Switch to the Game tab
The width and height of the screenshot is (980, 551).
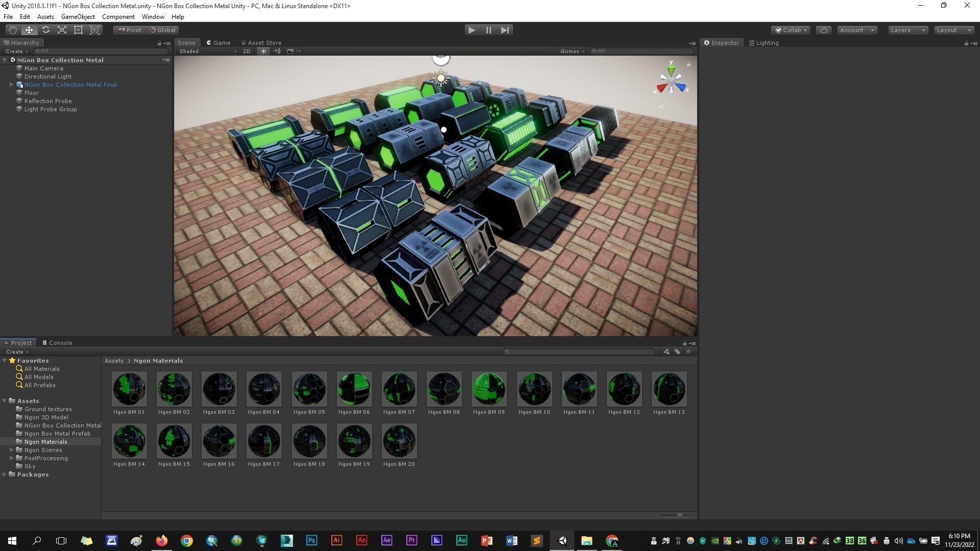click(218, 43)
